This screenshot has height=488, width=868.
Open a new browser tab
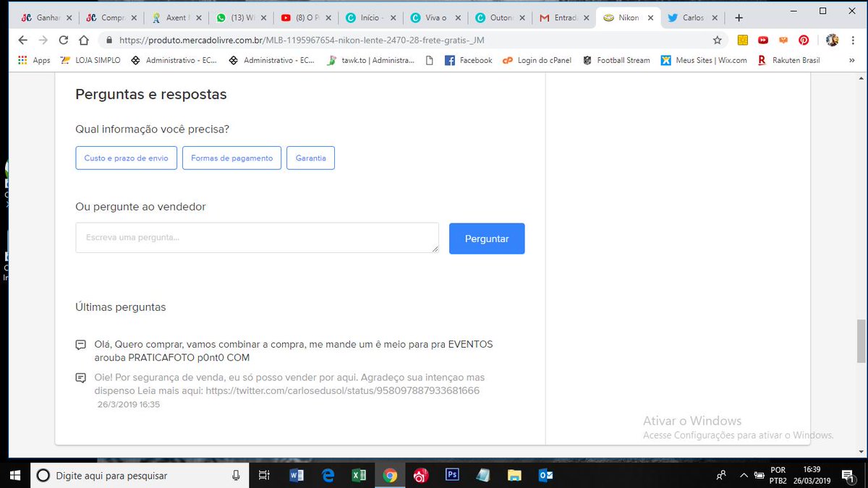coord(739,17)
